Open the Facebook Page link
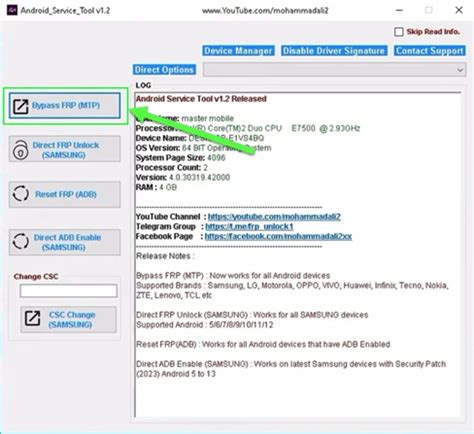 pyautogui.click(x=278, y=236)
